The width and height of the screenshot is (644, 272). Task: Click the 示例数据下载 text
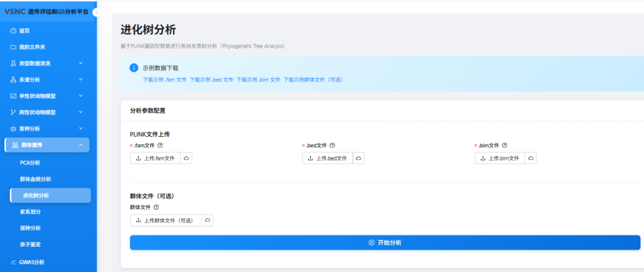[x=160, y=68]
